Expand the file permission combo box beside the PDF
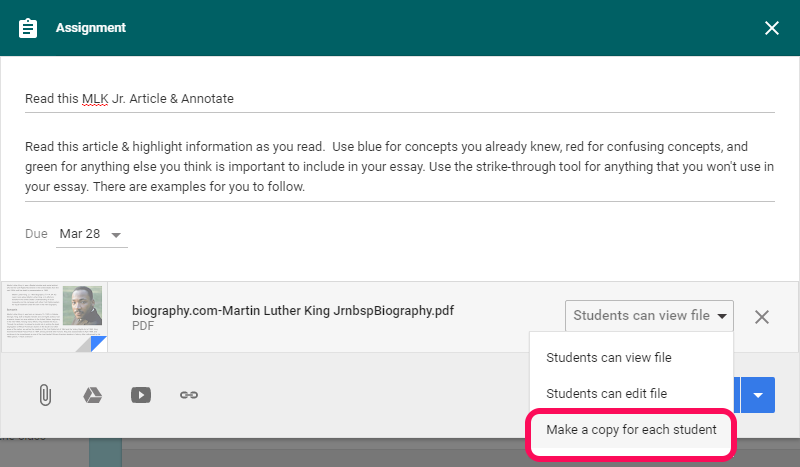This screenshot has height=467, width=800. pos(649,316)
